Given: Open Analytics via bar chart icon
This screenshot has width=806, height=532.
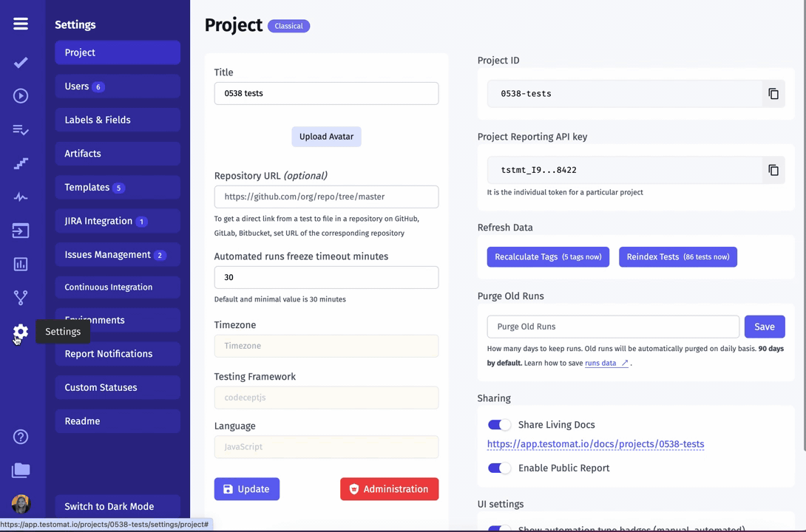Looking at the screenshot, I should [x=21, y=265].
